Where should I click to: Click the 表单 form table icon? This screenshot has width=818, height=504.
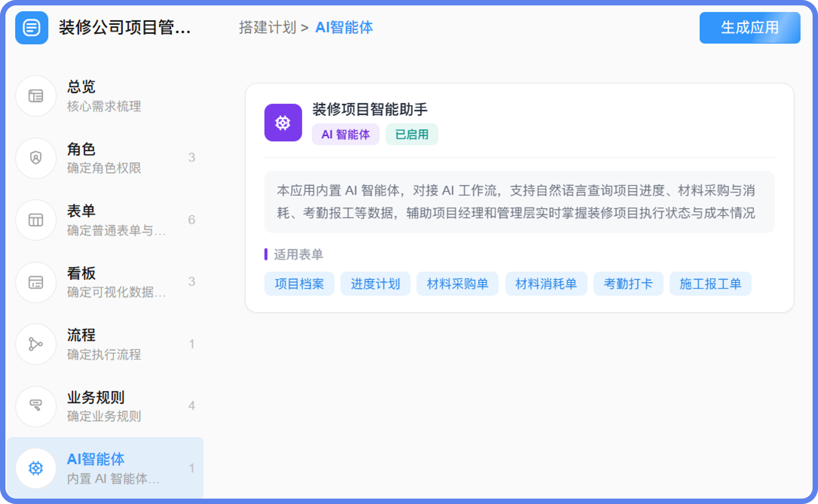coord(36,220)
